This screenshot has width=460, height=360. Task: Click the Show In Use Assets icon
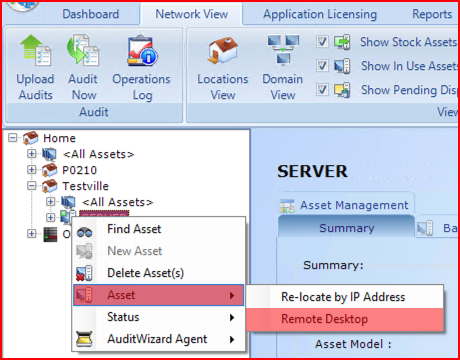point(342,66)
